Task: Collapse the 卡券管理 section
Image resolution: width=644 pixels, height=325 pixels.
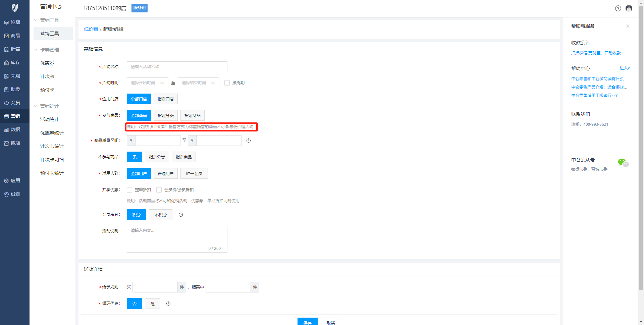Action: (36, 50)
